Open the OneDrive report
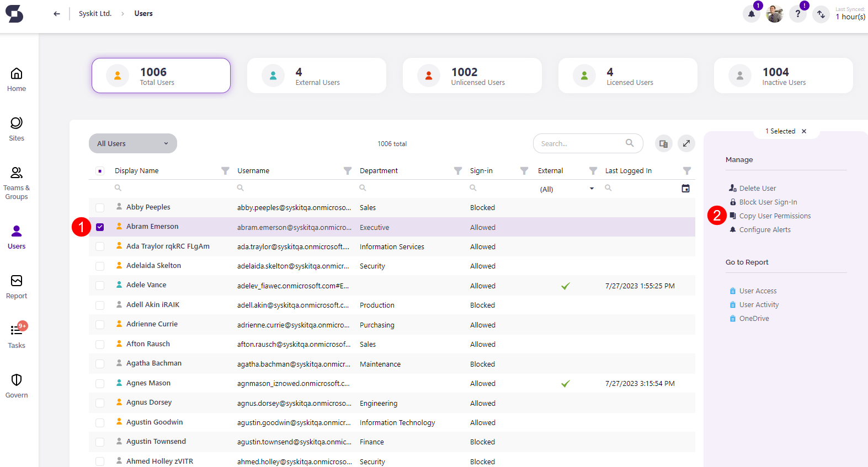Viewport: 868px width, 467px height. (x=749, y=318)
